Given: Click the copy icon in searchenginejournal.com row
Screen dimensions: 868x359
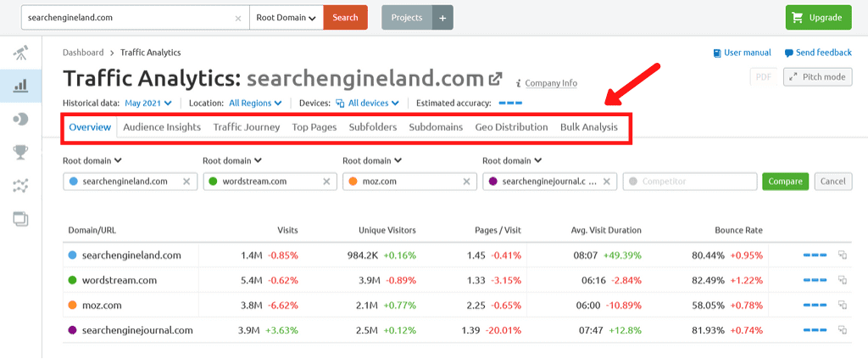Looking at the screenshot, I should [x=843, y=329].
